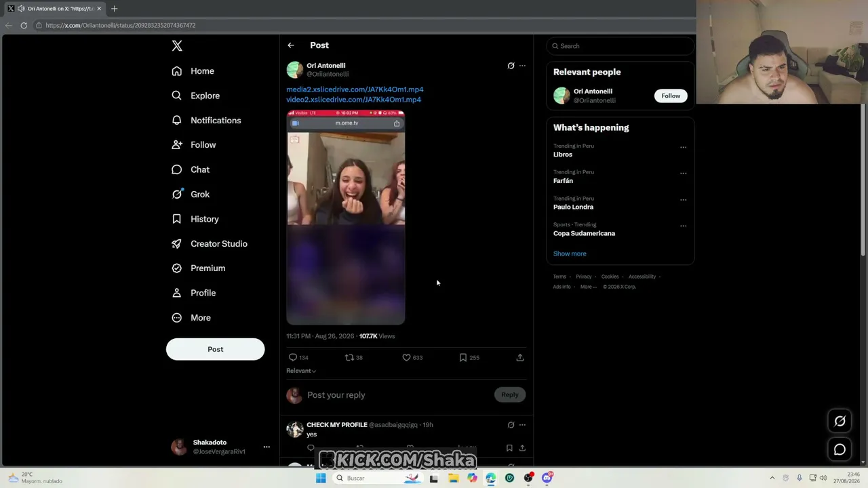Open more options for the Libros trend
The image size is (868, 488).
[x=683, y=147]
